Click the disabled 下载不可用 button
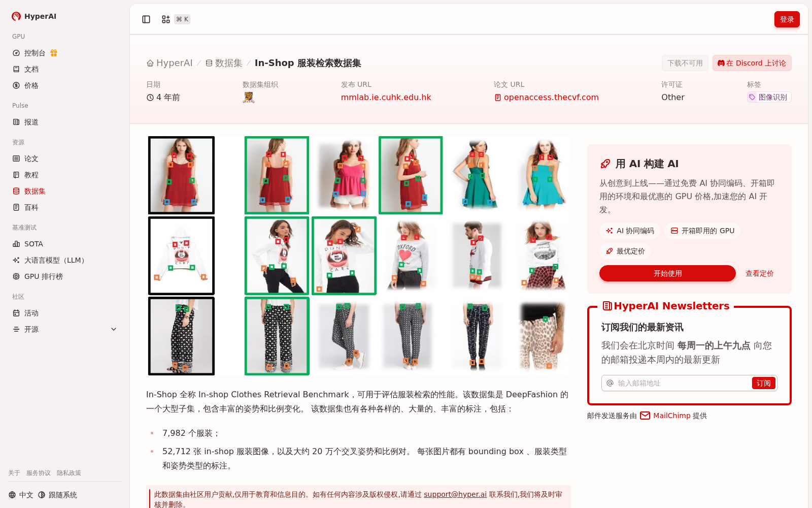812x508 pixels. click(685, 63)
